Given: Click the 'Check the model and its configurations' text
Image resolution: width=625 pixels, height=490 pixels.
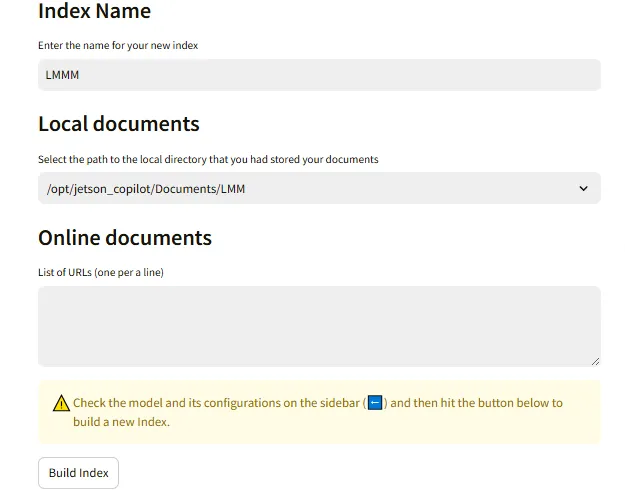Looking at the screenshot, I should (215, 403).
